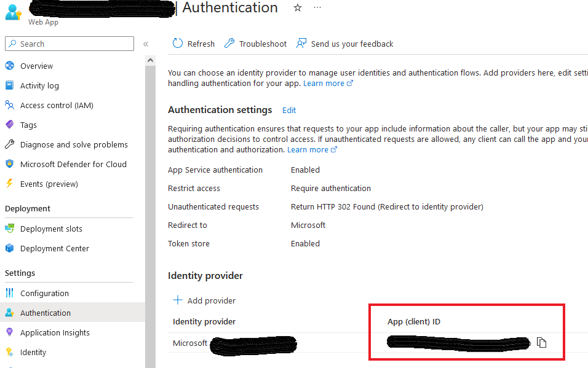
Task: Click the Events lightning bolt icon
Action: tap(10, 184)
